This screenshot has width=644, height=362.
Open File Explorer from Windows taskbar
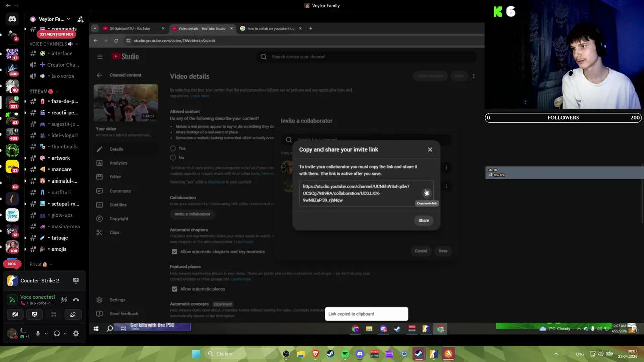(301, 354)
